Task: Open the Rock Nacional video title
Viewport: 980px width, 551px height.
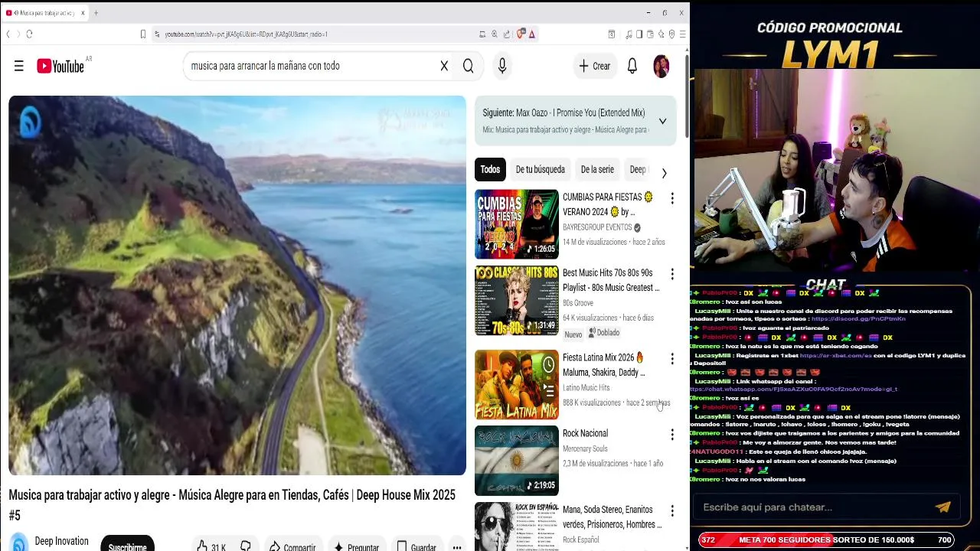Action: click(x=585, y=433)
